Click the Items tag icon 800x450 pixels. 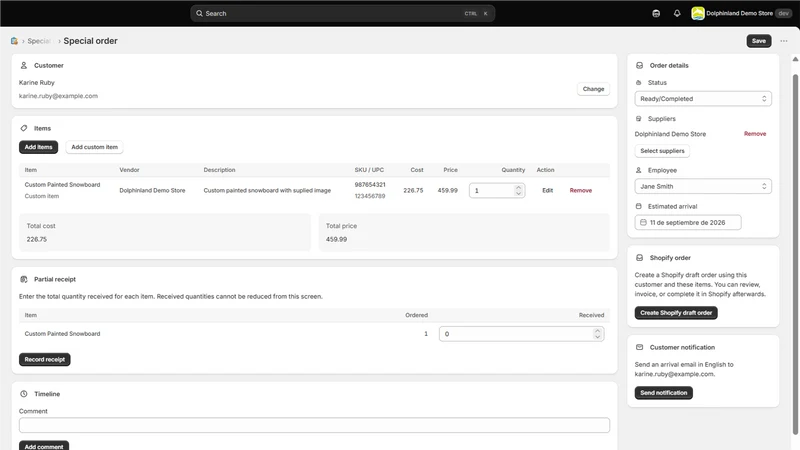[x=23, y=128]
